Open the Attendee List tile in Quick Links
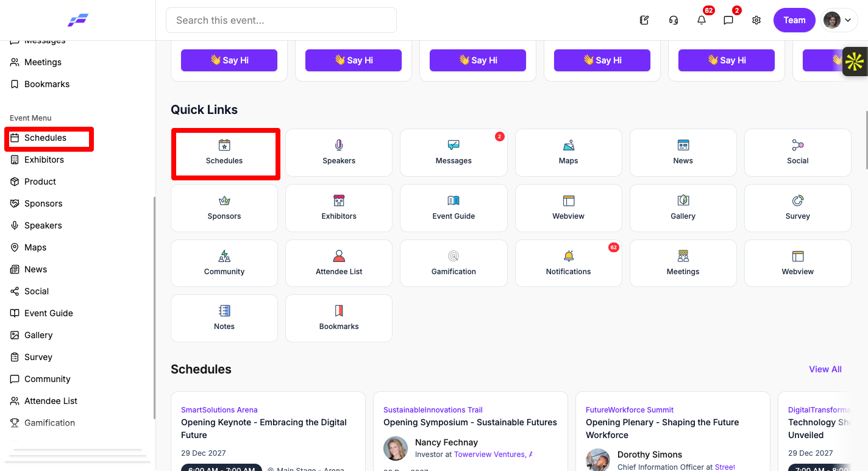The image size is (868, 471). (339, 263)
